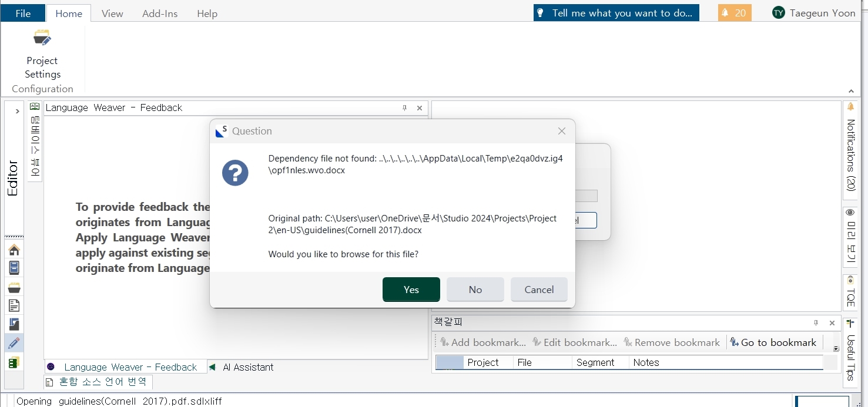Image resolution: width=868 pixels, height=407 pixels.
Task: Open Taegeun Yoon account menu
Action: tap(814, 13)
